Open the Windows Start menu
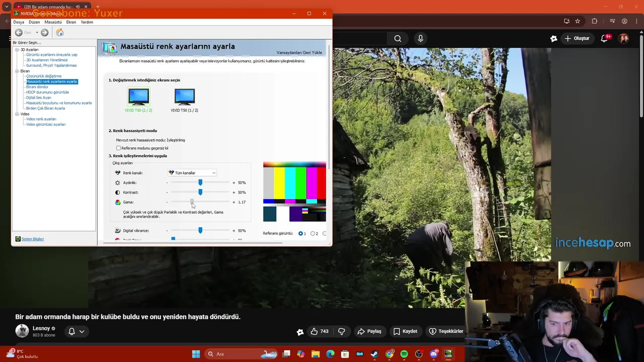The image size is (644, 362). pos(196,354)
